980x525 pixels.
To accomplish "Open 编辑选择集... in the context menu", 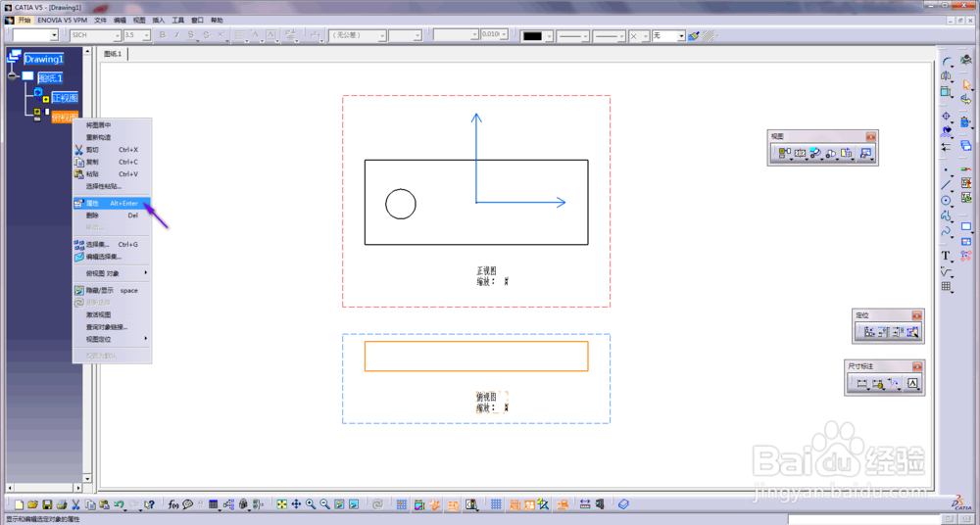I will [x=112, y=257].
